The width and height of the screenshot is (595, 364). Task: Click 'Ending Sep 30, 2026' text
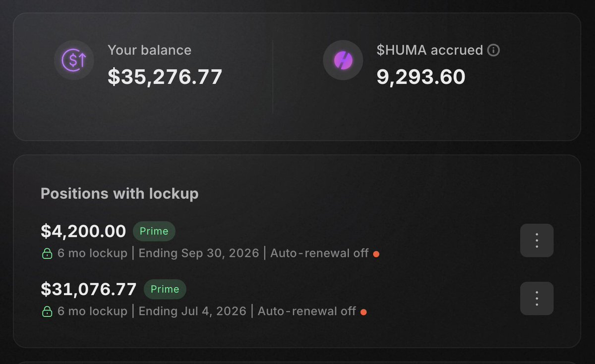(199, 253)
